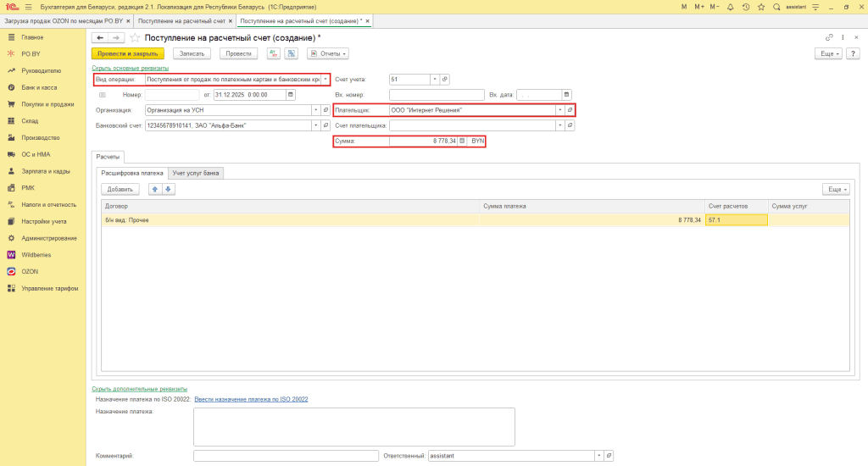The height and width of the screenshot is (466, 868).
Task: Open Ответственный record icon
Action: 609,456
